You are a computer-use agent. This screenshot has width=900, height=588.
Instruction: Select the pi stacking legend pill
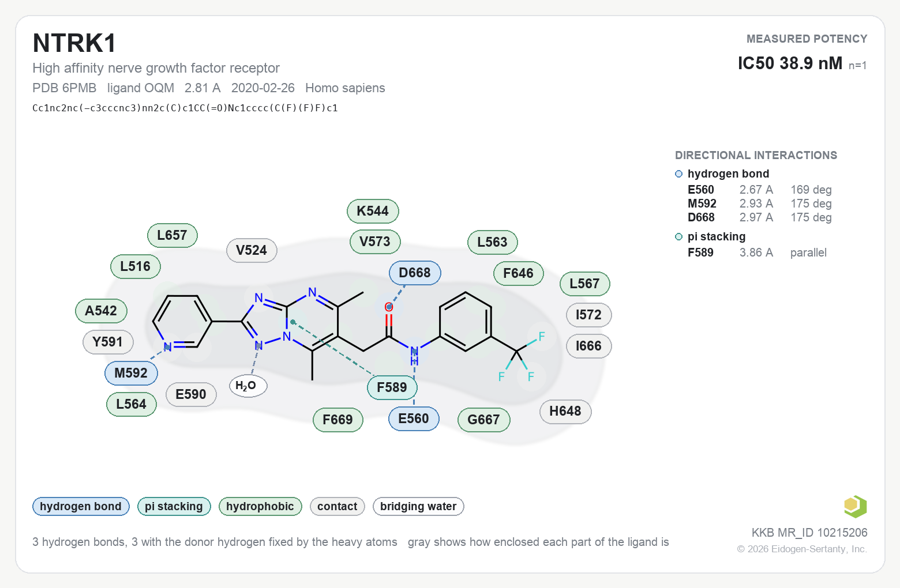(174, 506)
